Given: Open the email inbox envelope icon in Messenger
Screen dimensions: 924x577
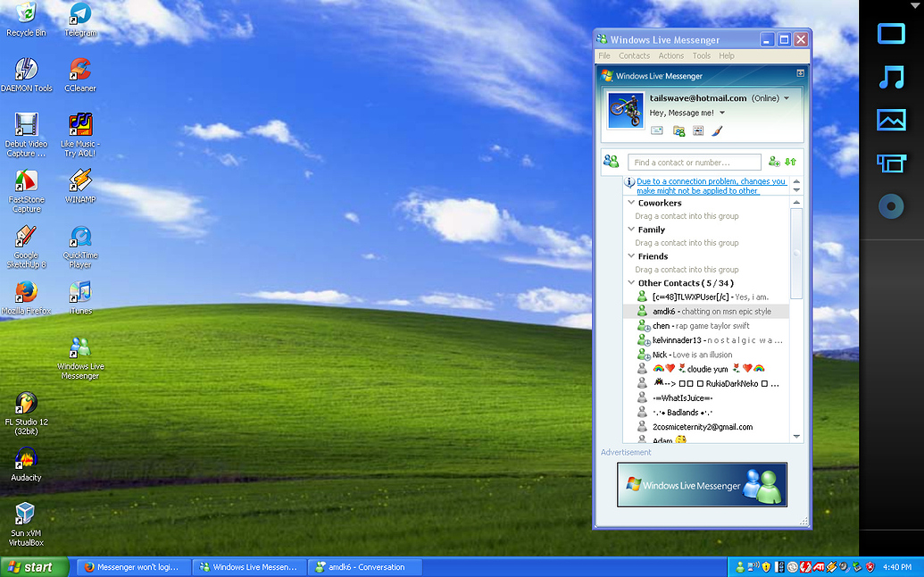Looking at the screenshot, I should pyautogui.click(x=656, y=130).
